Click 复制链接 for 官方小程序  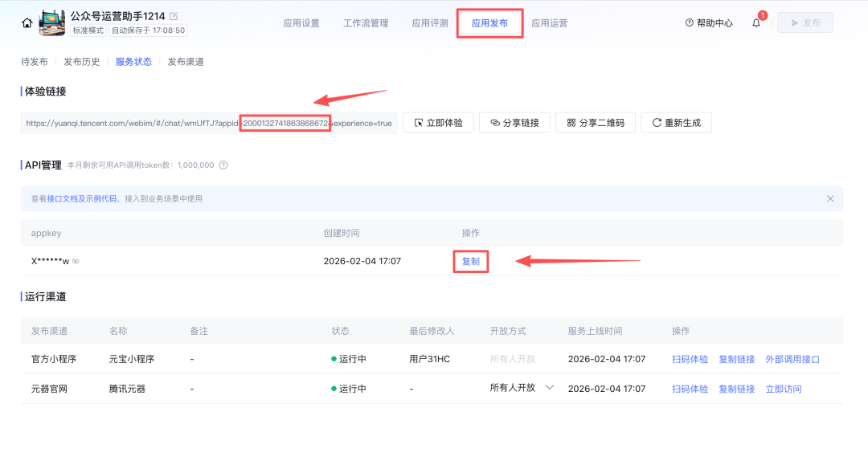[736, 359]
